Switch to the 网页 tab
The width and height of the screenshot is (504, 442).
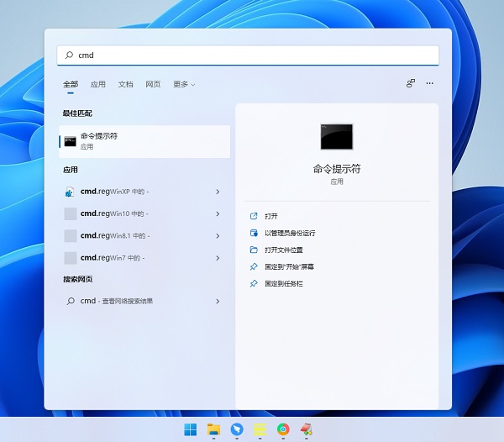coord(153,84)
